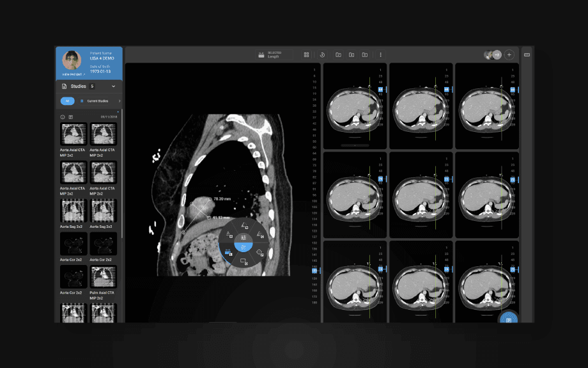588x368 pixels.
Task: Click the folder with checkmark toolbar icon
Action: [338, 55]
